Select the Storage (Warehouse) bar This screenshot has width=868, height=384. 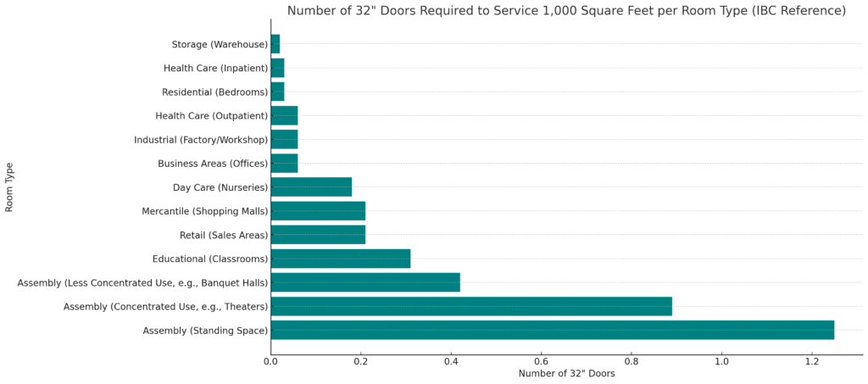275,44
